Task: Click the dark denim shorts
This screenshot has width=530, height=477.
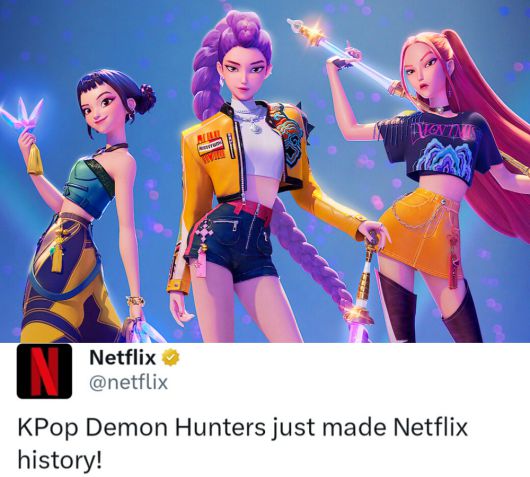Action: pyautogui.click(x=233, y=242)
